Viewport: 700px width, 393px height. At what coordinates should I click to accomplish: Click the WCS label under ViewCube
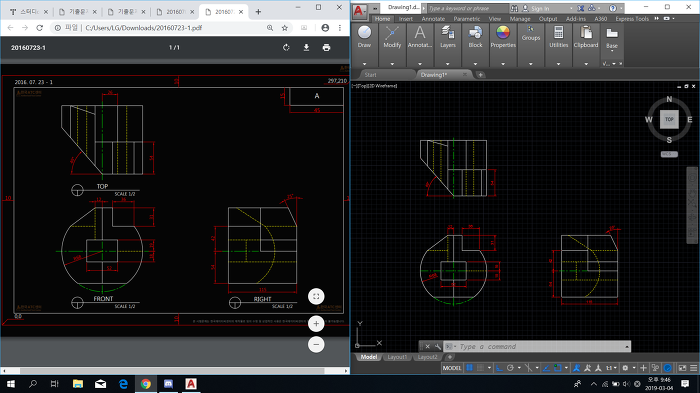click(x=669, y=154)
